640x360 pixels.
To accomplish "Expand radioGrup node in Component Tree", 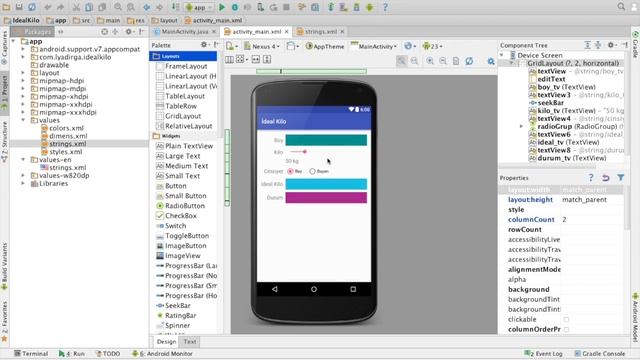I will pyautogui.click(x=521, y=127).
